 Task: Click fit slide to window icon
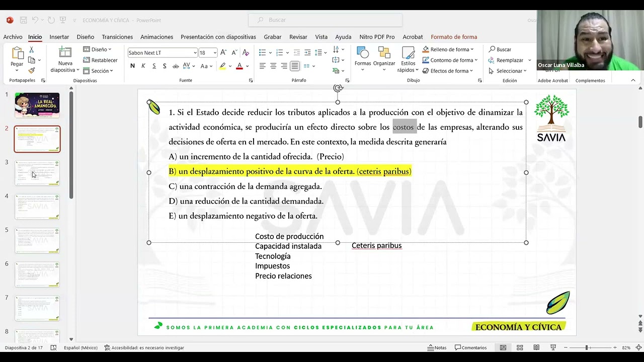tap(638, 347)
